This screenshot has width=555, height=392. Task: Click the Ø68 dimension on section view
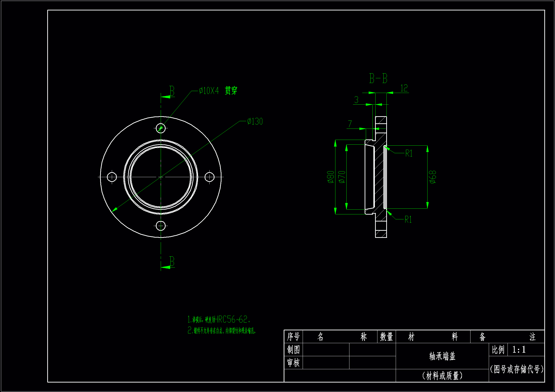pos(433,177)
